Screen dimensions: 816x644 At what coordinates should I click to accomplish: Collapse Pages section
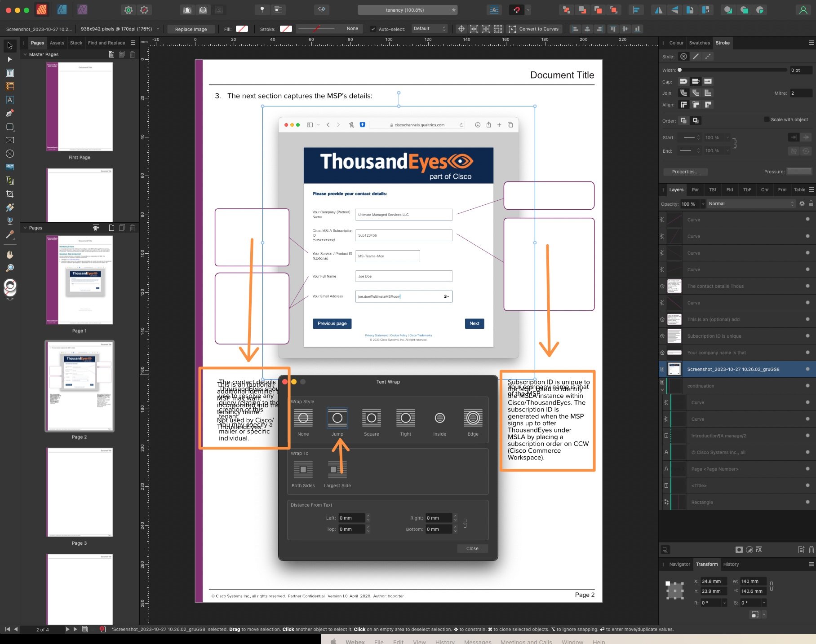pos(25,228)
